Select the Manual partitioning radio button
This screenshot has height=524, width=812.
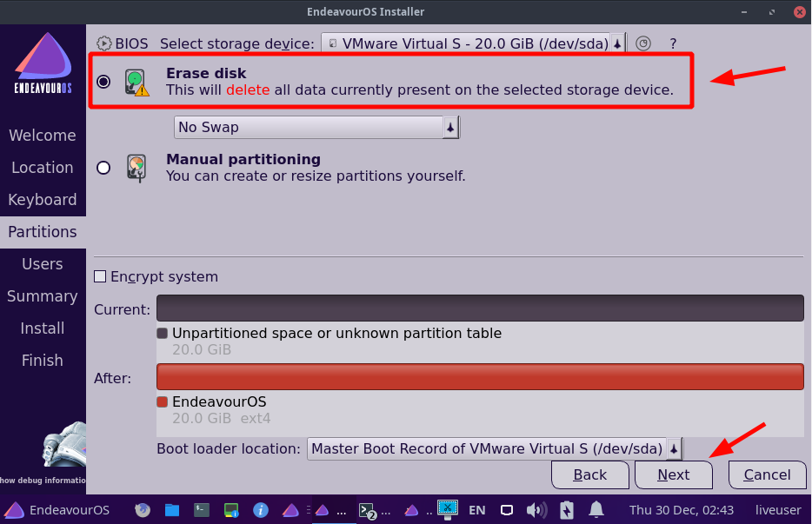[103, 168]
